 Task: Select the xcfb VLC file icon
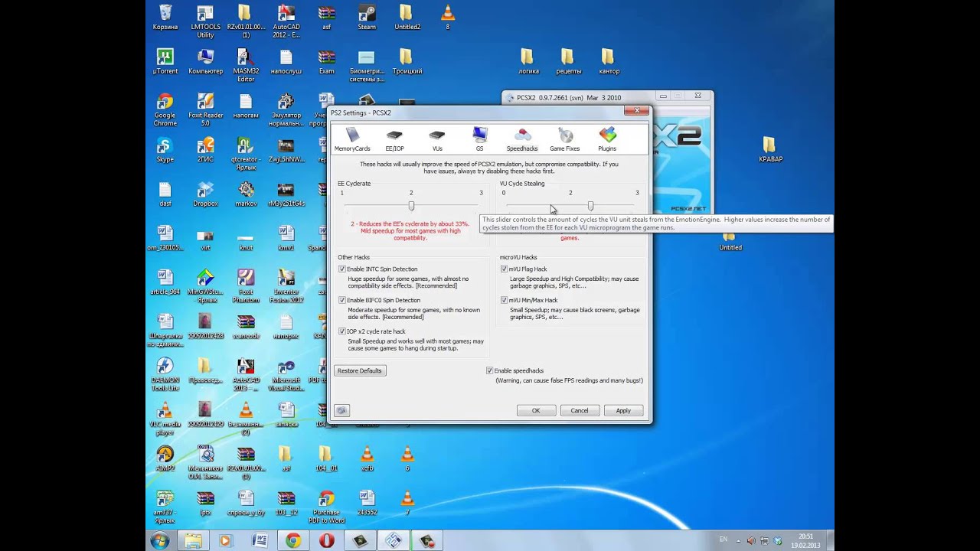(367, 458)
